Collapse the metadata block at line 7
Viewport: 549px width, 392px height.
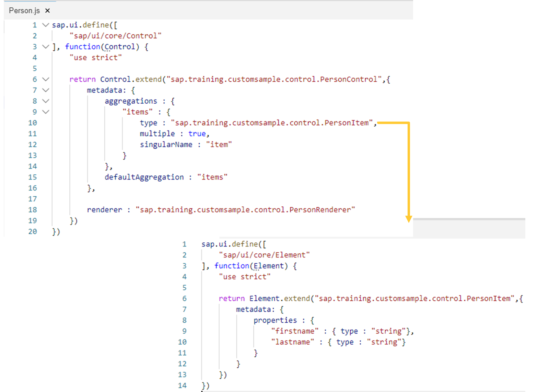tap(46, 90)
